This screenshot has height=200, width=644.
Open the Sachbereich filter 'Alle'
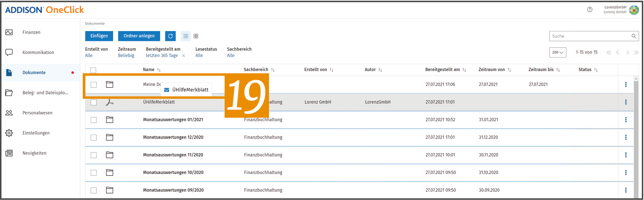click(x=230, y=56)
